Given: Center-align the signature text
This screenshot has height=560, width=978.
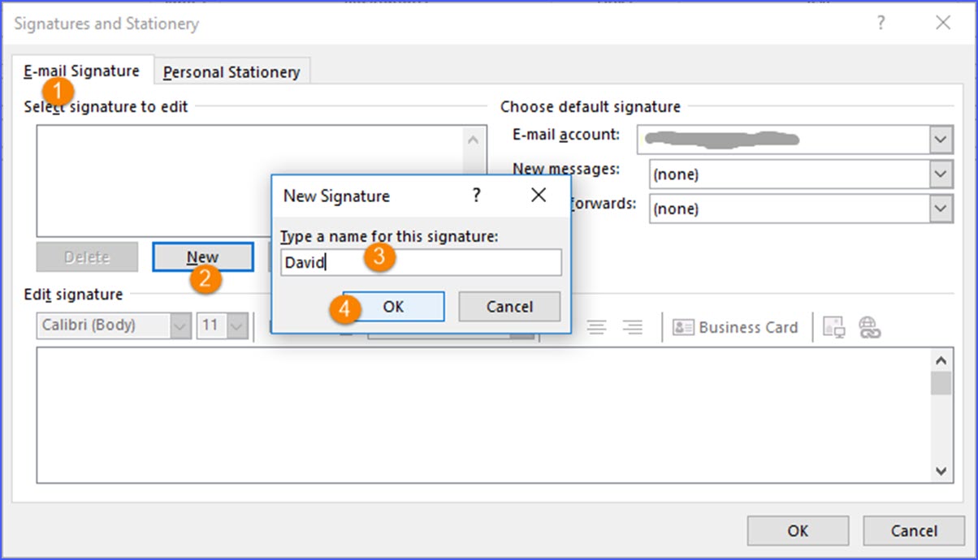Looking at the screenshot, I should pyautogui.click(x=597, y=327).
